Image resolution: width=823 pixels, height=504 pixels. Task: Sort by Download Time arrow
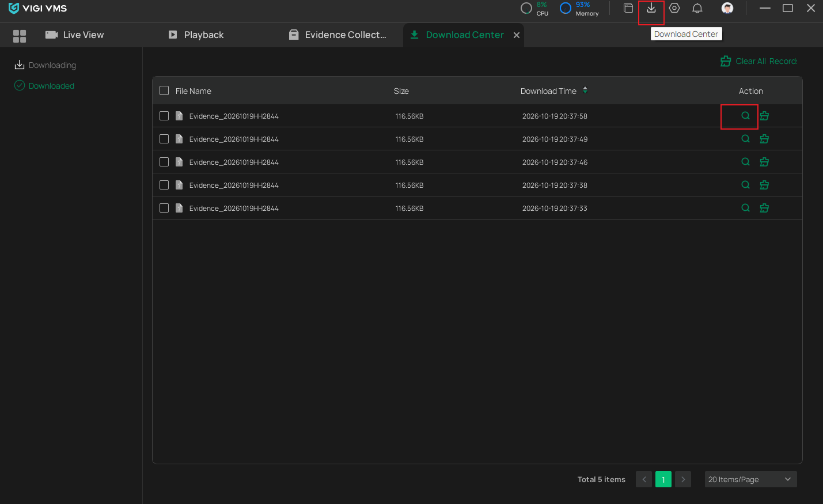(x=585, y=90)
